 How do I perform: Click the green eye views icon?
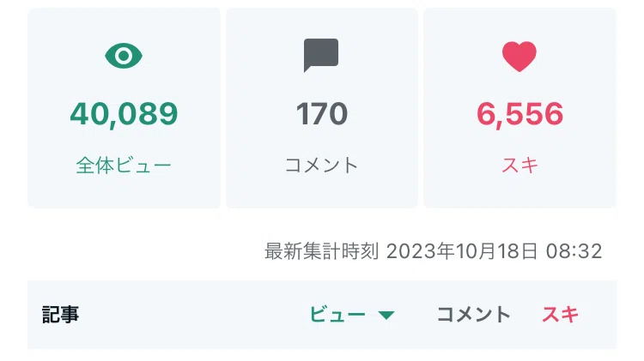point(124,56)
